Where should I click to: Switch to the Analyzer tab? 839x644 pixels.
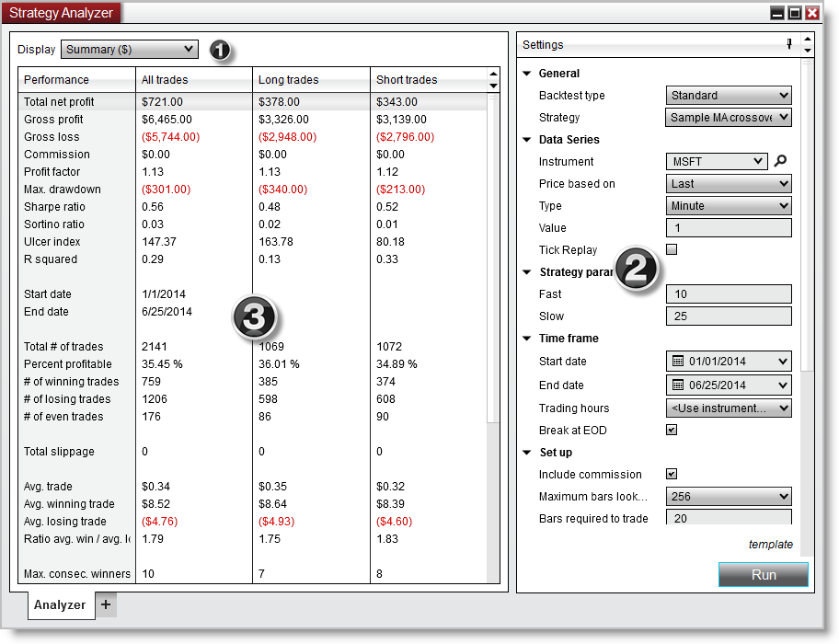click(x=60, y=605)
